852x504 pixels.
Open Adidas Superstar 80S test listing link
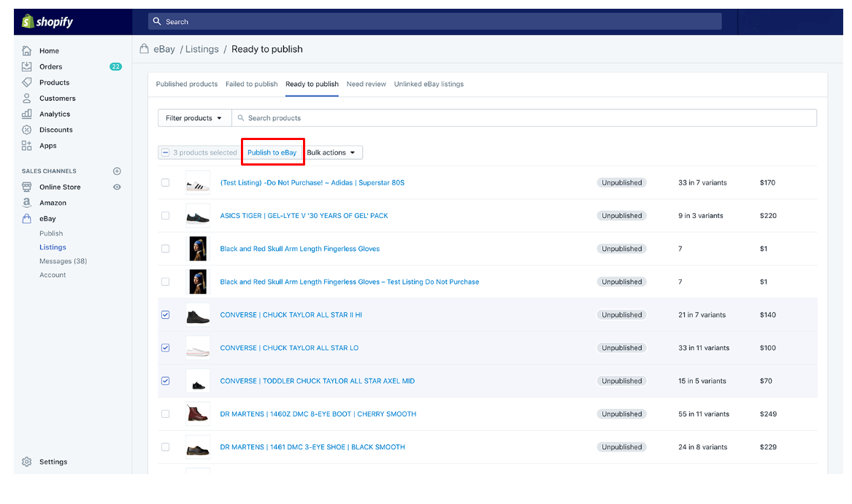pos(312,182)
